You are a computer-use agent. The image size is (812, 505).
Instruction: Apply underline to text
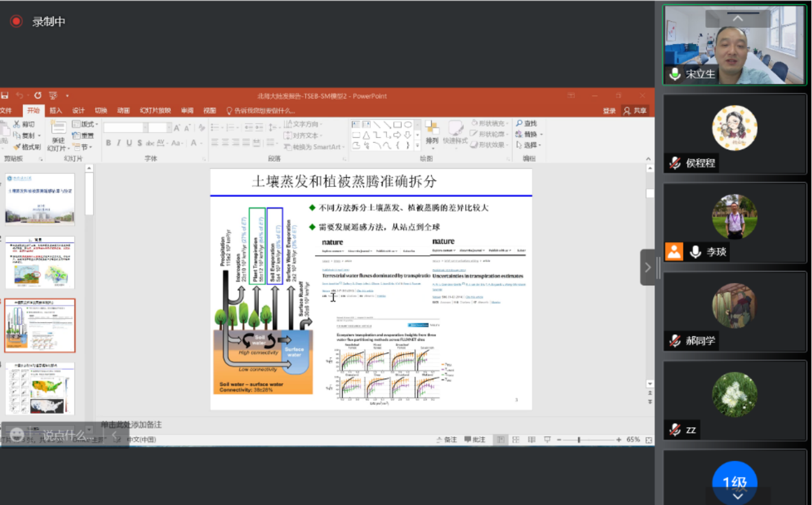[129, 142]
